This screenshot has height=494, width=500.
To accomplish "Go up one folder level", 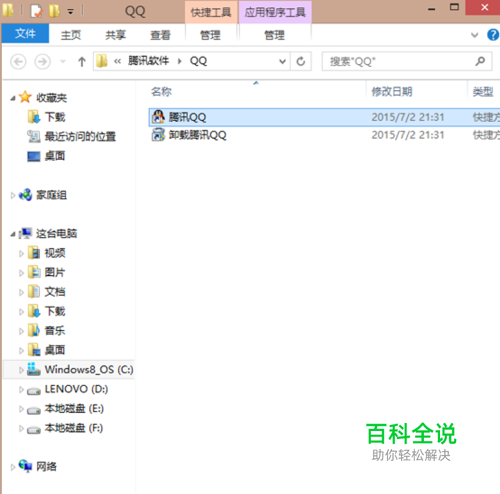I will 82,62.
